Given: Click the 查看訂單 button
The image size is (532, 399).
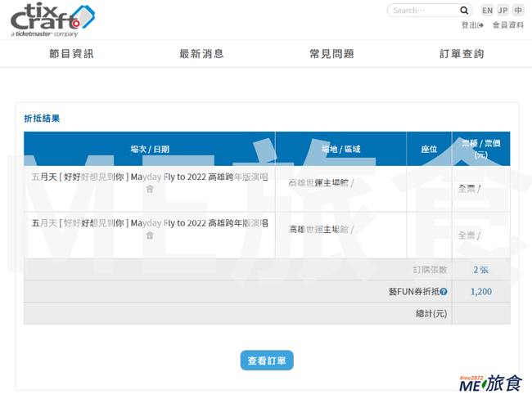Looking at the screenshot, I should [x=267, y=361].
